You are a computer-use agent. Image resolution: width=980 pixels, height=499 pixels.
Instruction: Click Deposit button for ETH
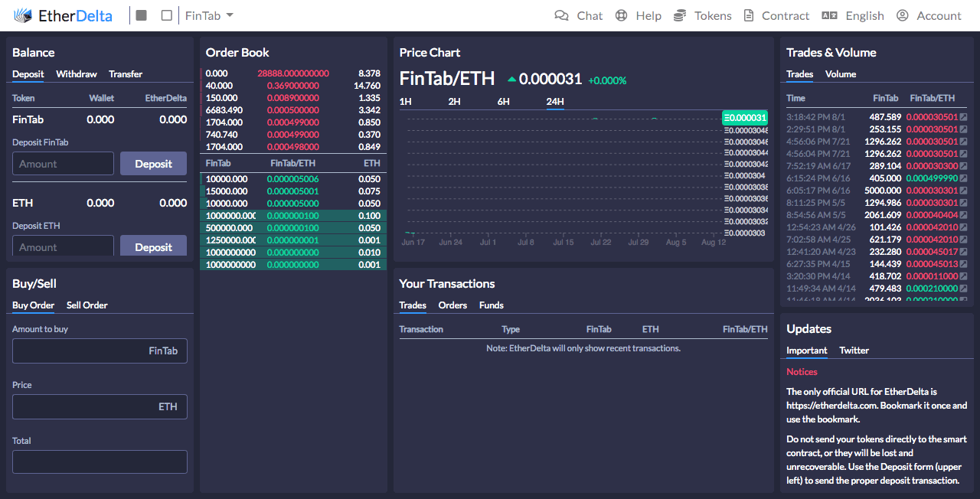[x=153, y=246]
